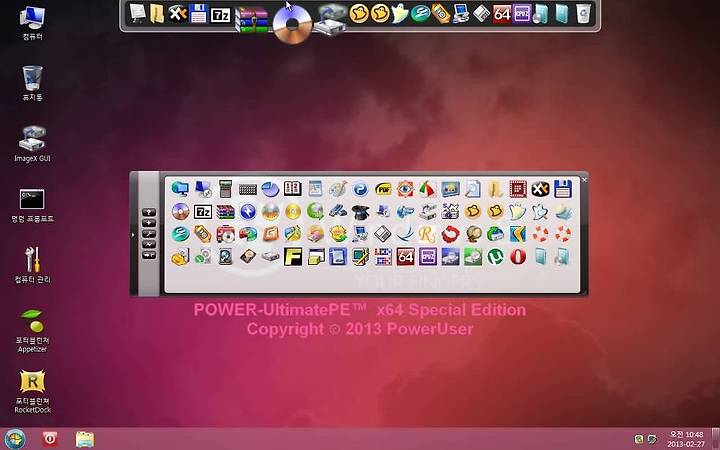Click the red chip icon in Appetizer
This screenshot has height=450, width=720.
tap(518, 189)
